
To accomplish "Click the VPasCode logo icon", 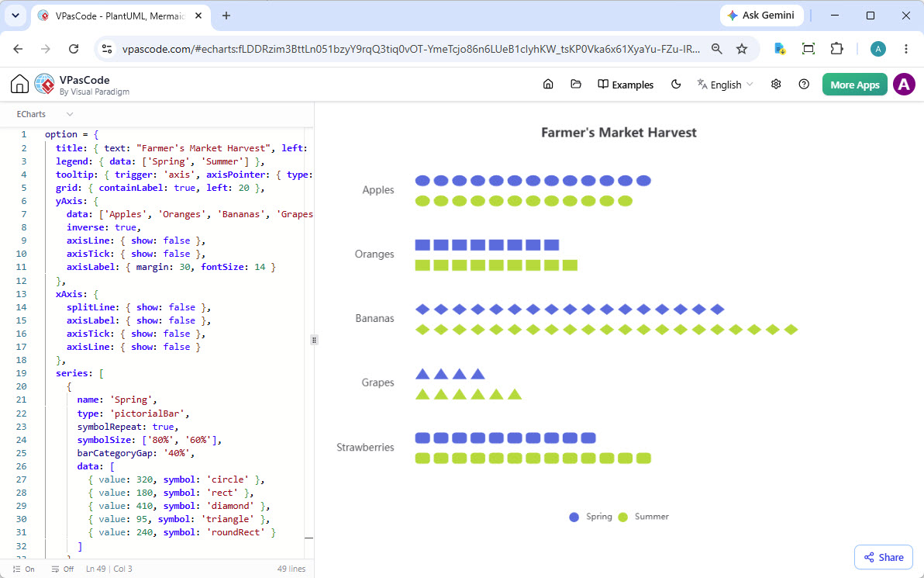I will 44,85.
